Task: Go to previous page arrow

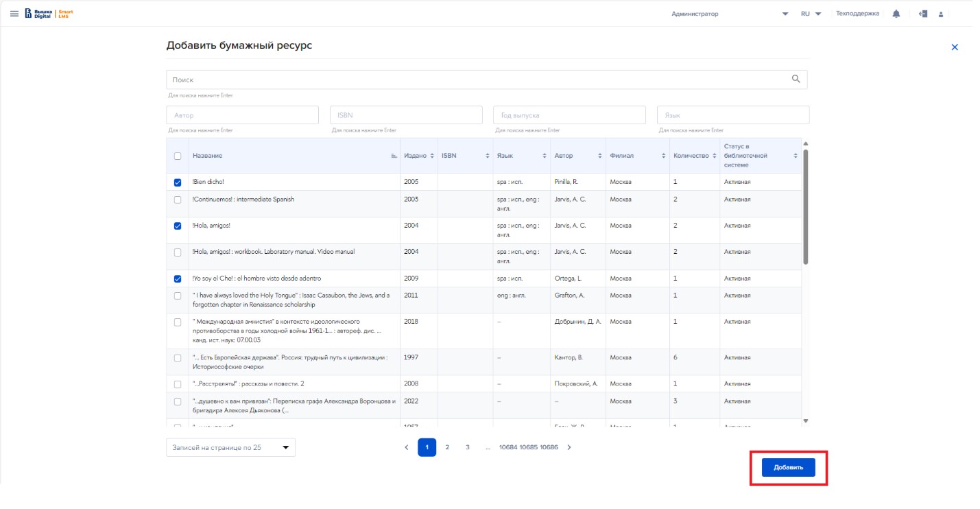Action: [406, 447]
